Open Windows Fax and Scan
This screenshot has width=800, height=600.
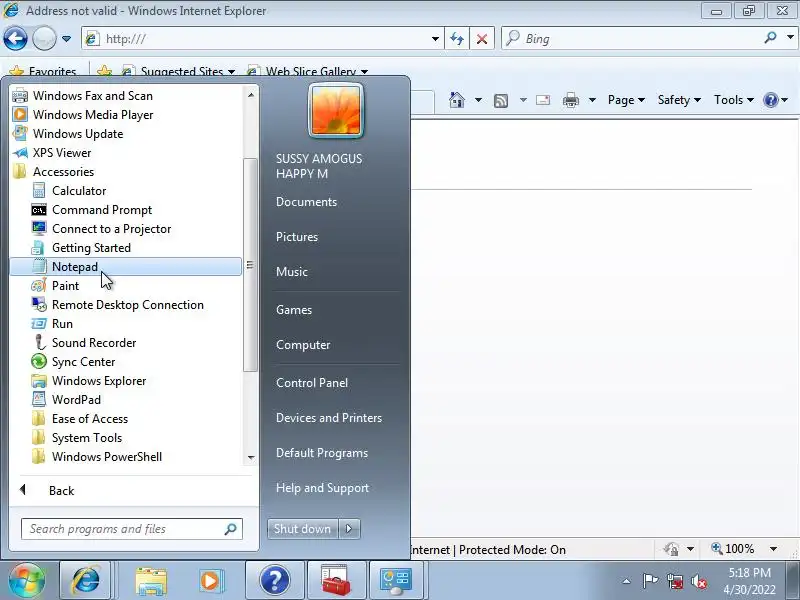82,95
